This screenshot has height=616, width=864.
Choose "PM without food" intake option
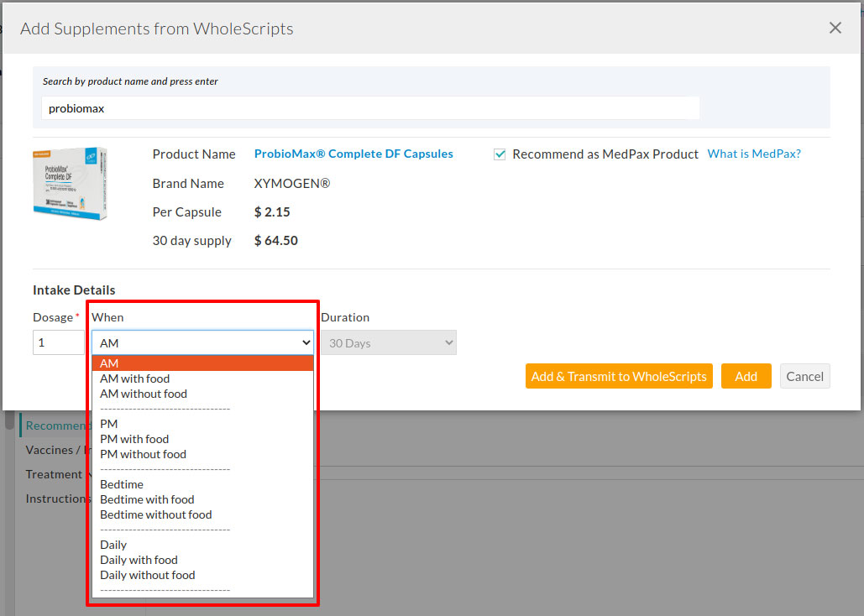143,454
